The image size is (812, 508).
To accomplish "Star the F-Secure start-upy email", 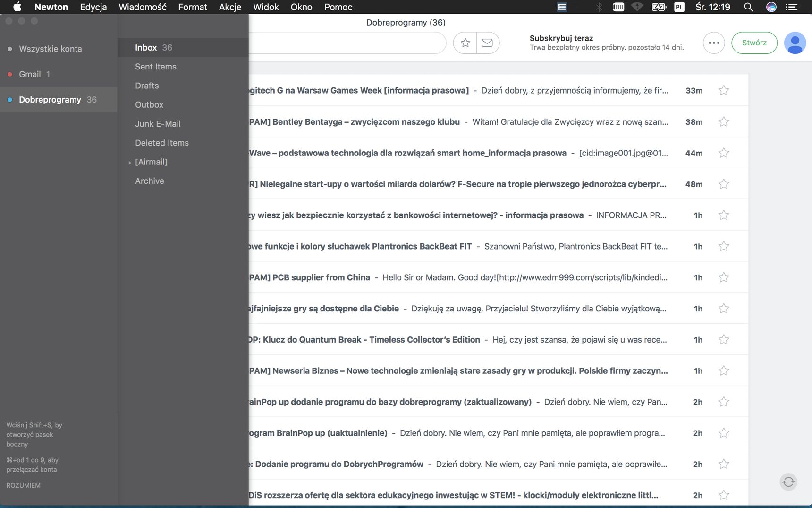I will pos(724,184).
